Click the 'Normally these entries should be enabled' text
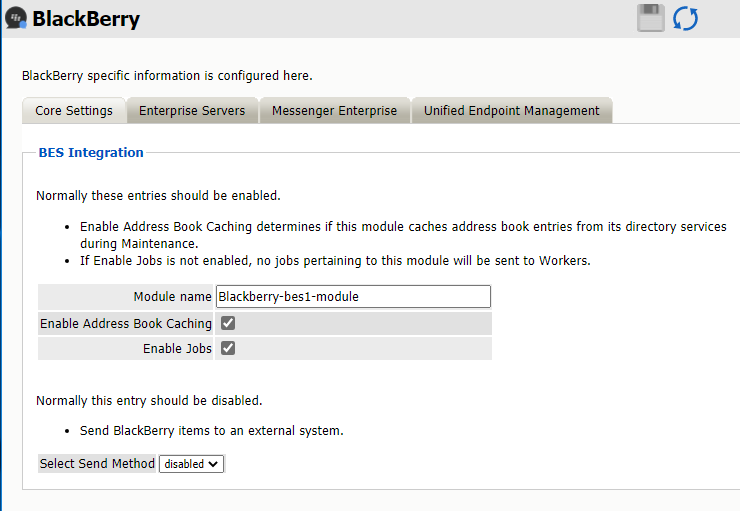 point(158,196)
